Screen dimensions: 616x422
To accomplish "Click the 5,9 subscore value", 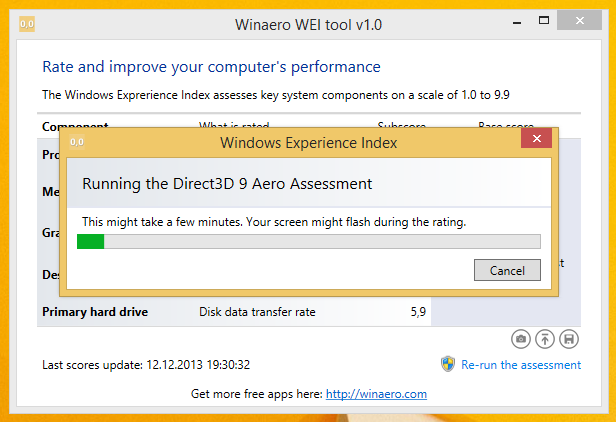I will coord(418,312).
